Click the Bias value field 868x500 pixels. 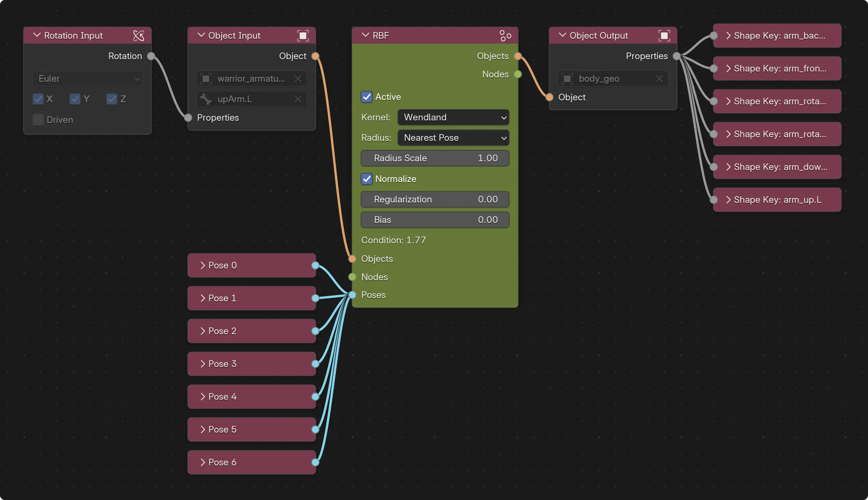(x=435, y=220)
